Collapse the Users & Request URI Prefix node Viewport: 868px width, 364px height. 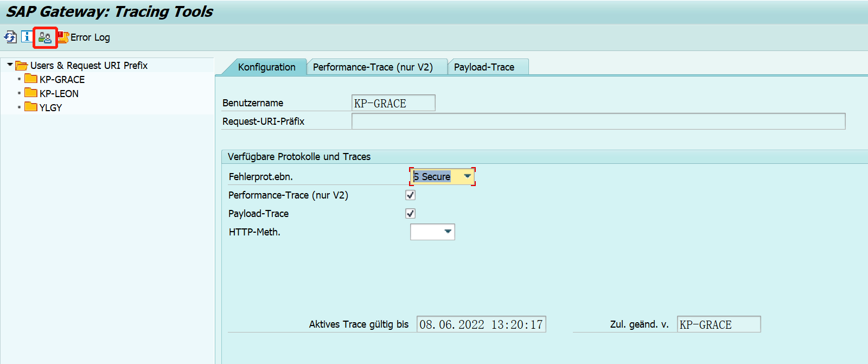point(10,65)
